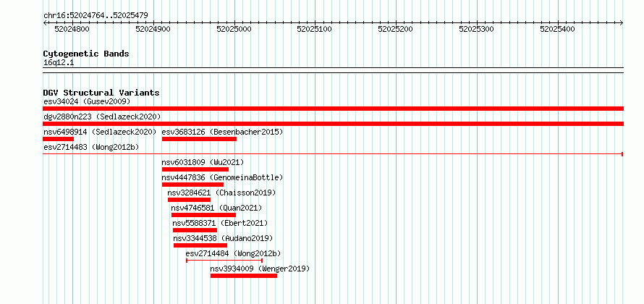Open the nsv3284621 (Chaisson2019) label
This screenshot has width=644, height=304.
[x=222, y=193]
